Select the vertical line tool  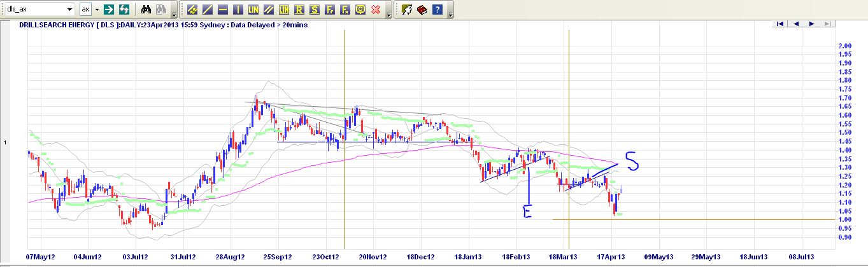(x=238, y=10)
